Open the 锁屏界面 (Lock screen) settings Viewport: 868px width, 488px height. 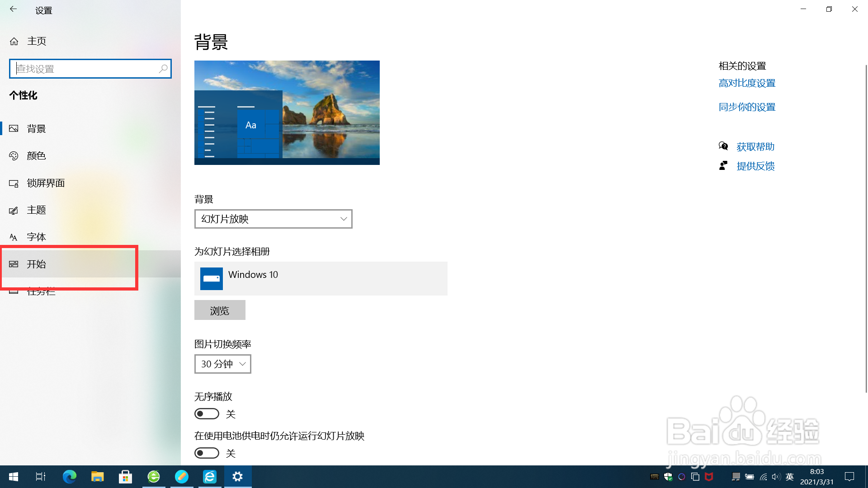click(x=45, y=183)
